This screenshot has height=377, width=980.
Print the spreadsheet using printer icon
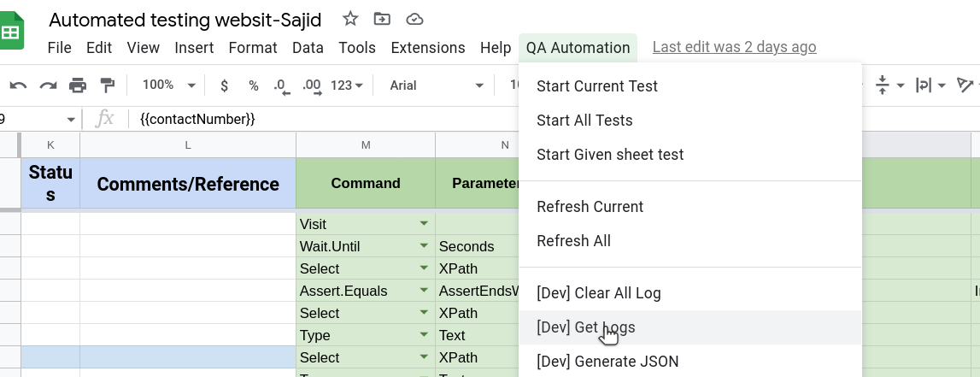click(78, 85)
